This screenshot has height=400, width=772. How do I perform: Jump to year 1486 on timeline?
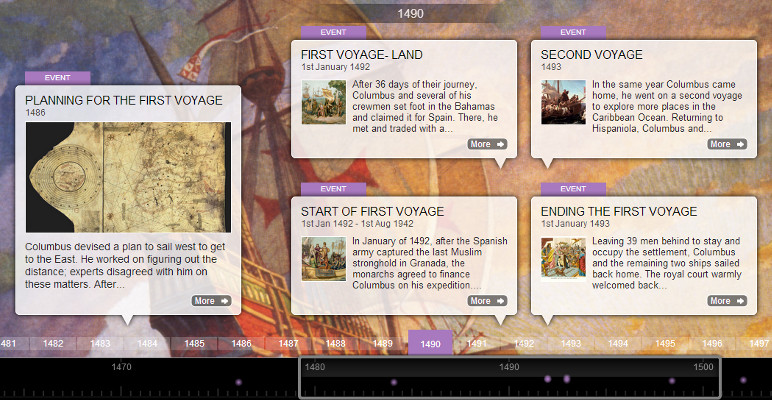pos(241,343)
